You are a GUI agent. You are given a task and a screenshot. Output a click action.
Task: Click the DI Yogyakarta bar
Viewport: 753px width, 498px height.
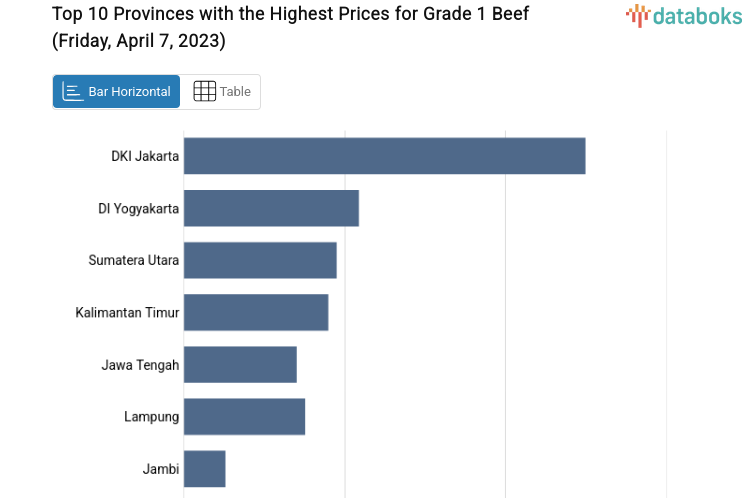(x=271, y=208)
